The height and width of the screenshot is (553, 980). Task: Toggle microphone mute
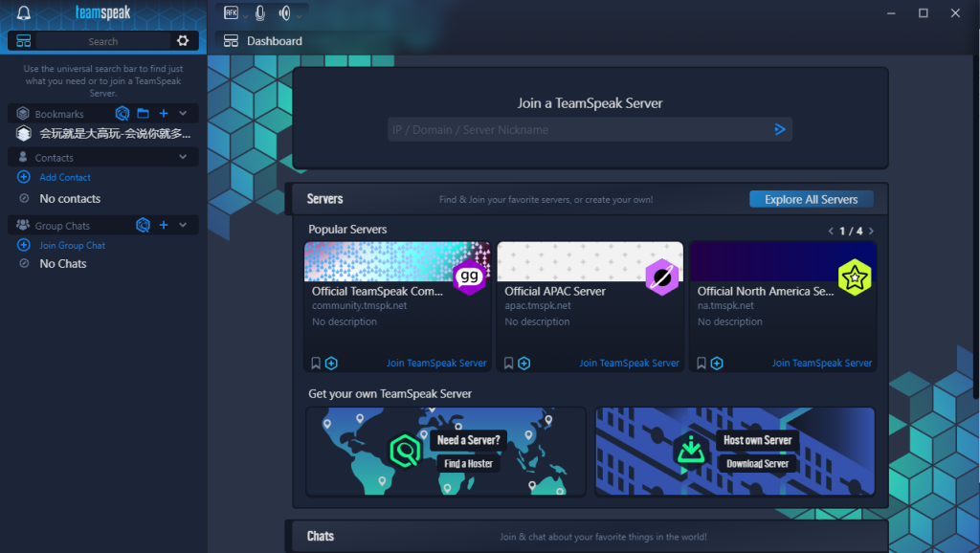click(x=259, y=13)
